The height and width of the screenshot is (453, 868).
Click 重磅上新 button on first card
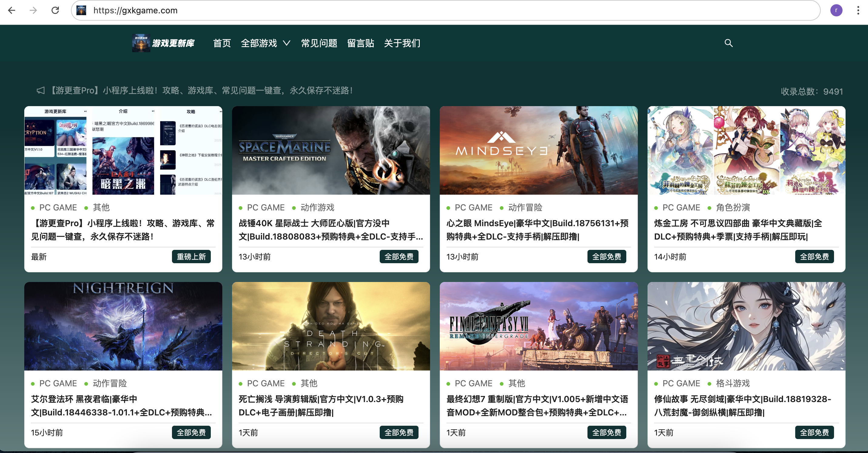(x=191, y=257)
